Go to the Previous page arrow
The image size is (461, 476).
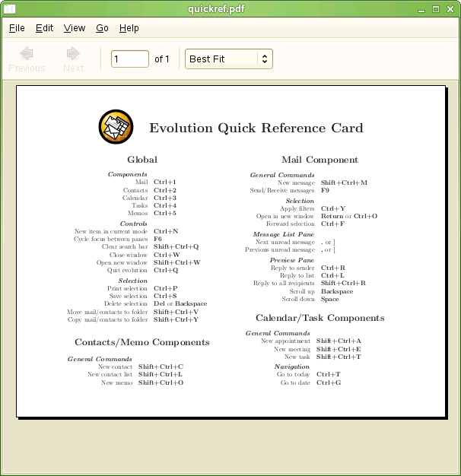pyautogui.click(x=27, y=59)
